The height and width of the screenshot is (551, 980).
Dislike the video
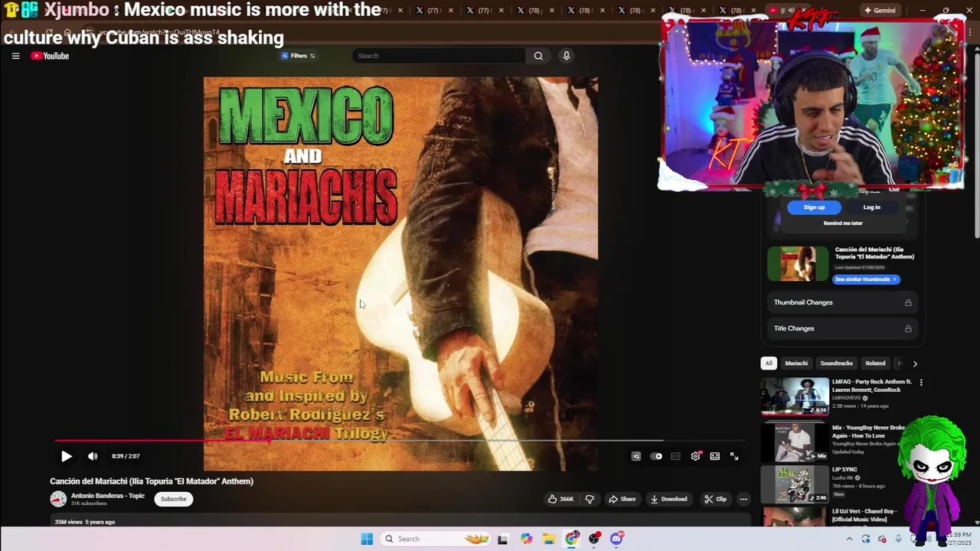590,499
